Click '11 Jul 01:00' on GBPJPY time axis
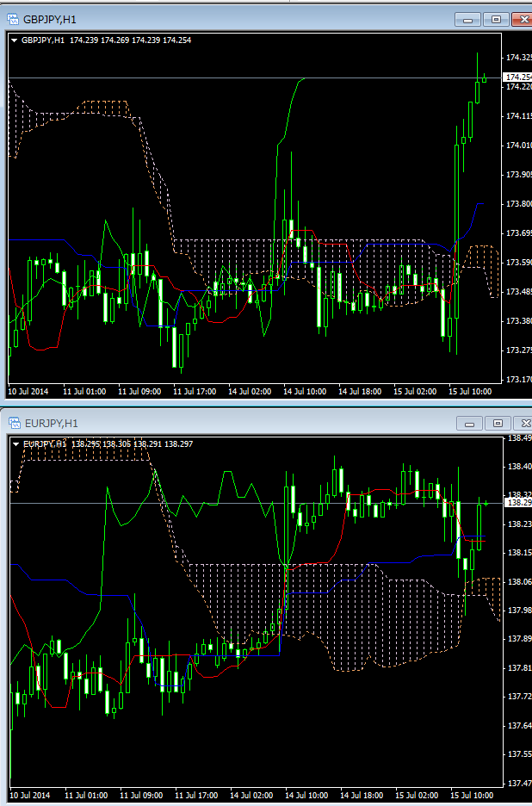Screen dimensions: 532x806 [84, 391]
